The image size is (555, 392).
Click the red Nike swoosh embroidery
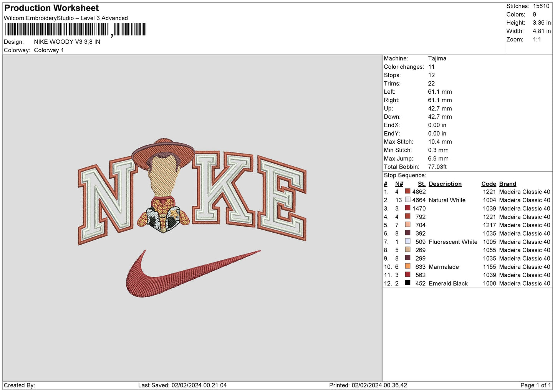coord(193,273)
